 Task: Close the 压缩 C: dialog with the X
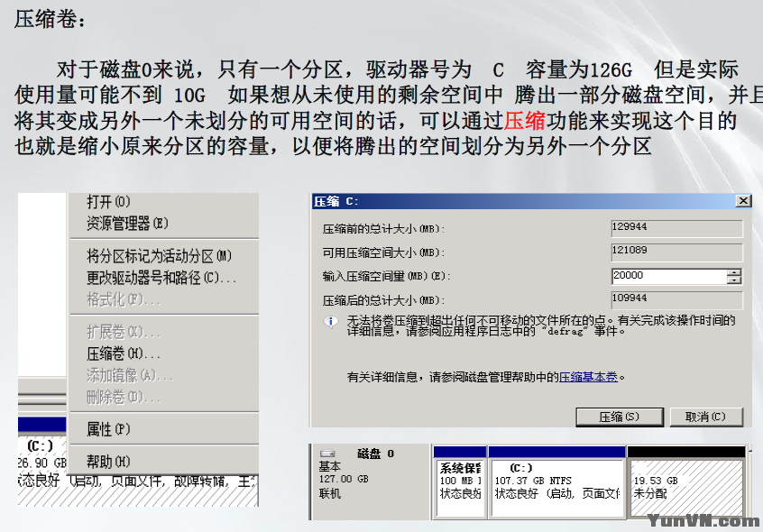point(744,200)
